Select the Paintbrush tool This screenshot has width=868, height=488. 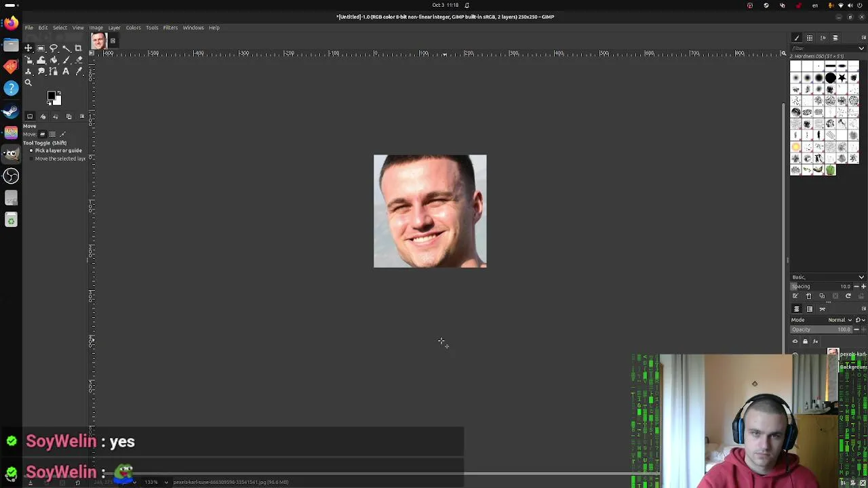coord(66,60)
